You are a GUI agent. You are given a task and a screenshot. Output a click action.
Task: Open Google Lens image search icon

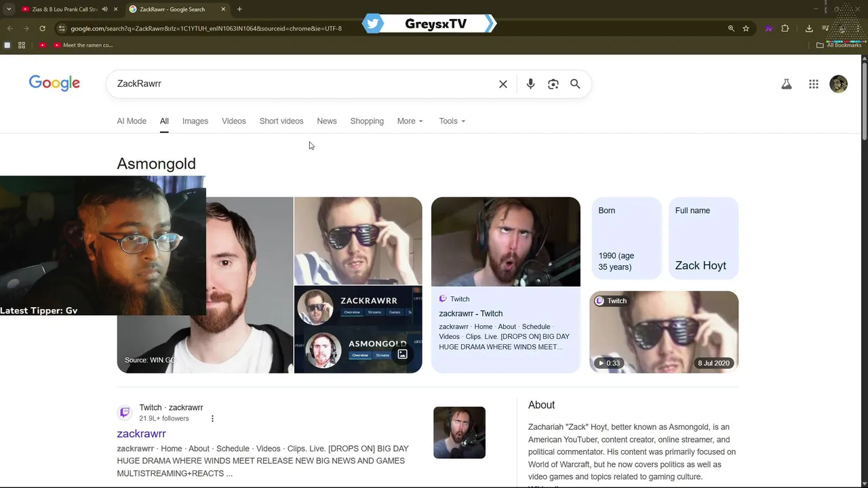[x=553, y=84]
